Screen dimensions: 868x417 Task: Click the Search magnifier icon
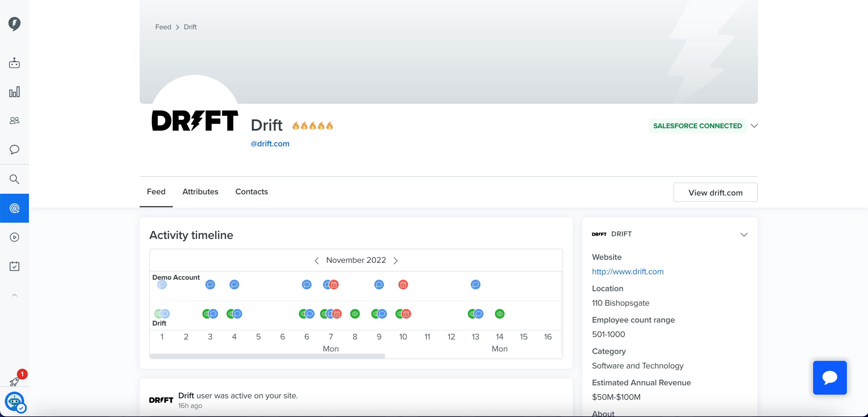coord(14,179)
